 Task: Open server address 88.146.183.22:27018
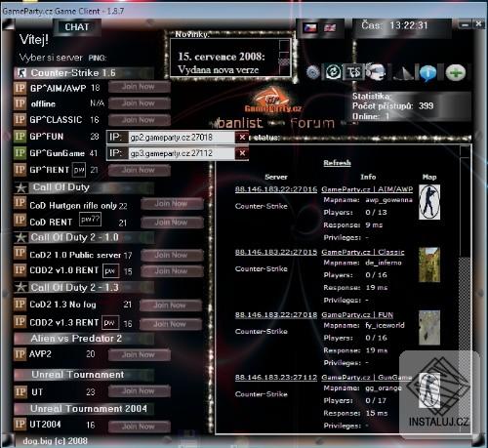click(x=276, y=314)
